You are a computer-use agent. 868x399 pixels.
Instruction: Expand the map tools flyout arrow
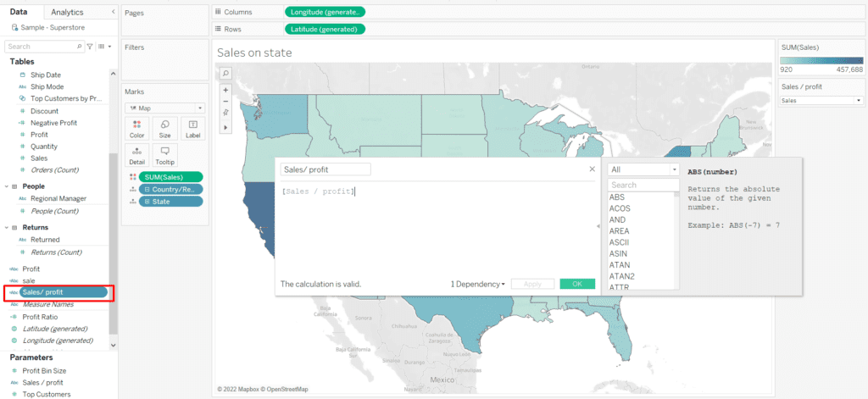(x=225, y=127)
